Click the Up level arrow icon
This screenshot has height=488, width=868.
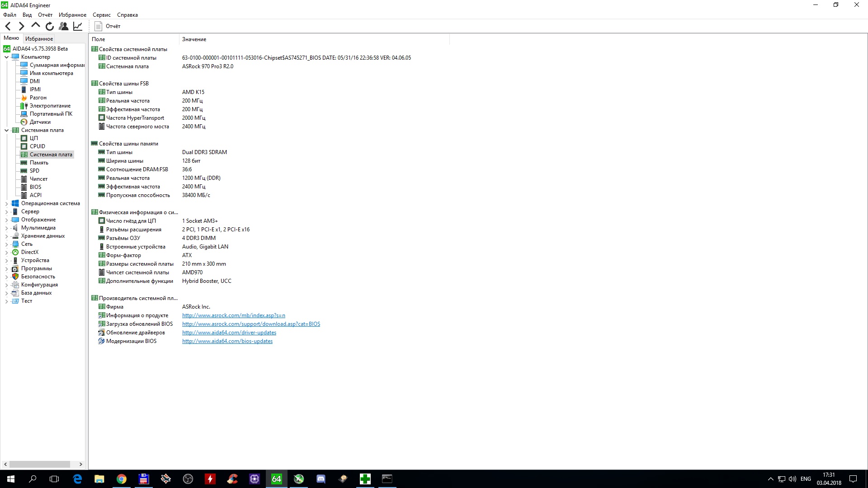pyautogui.click(x=36, y=25)
